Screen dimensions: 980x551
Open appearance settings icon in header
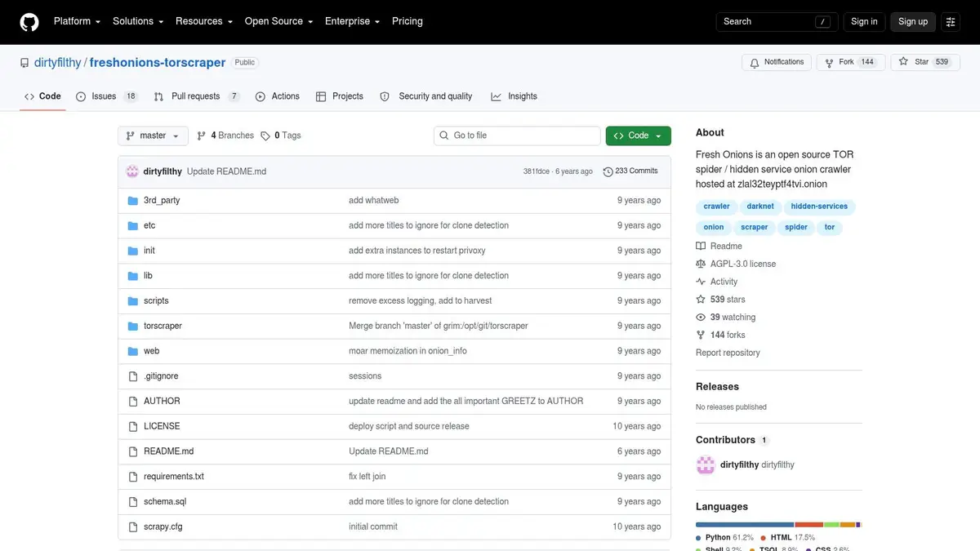950,22
